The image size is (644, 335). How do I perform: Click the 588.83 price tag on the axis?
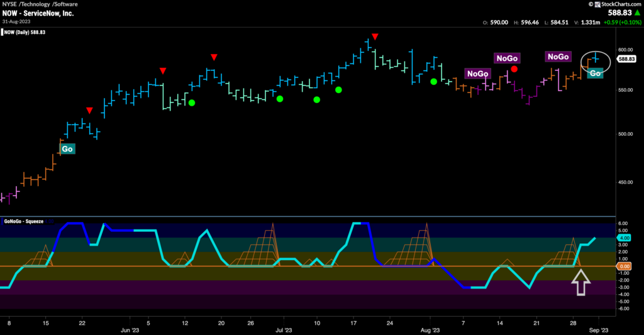coord(626,59)
